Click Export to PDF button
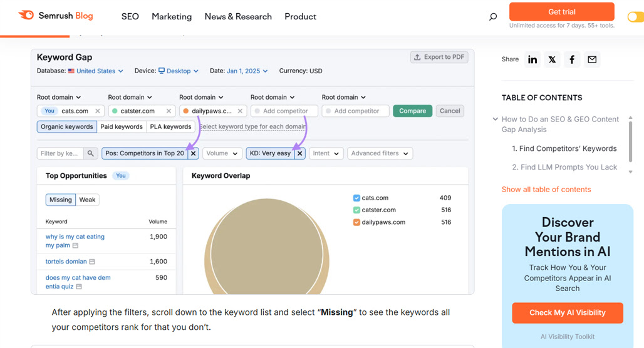 click(439, 57)
